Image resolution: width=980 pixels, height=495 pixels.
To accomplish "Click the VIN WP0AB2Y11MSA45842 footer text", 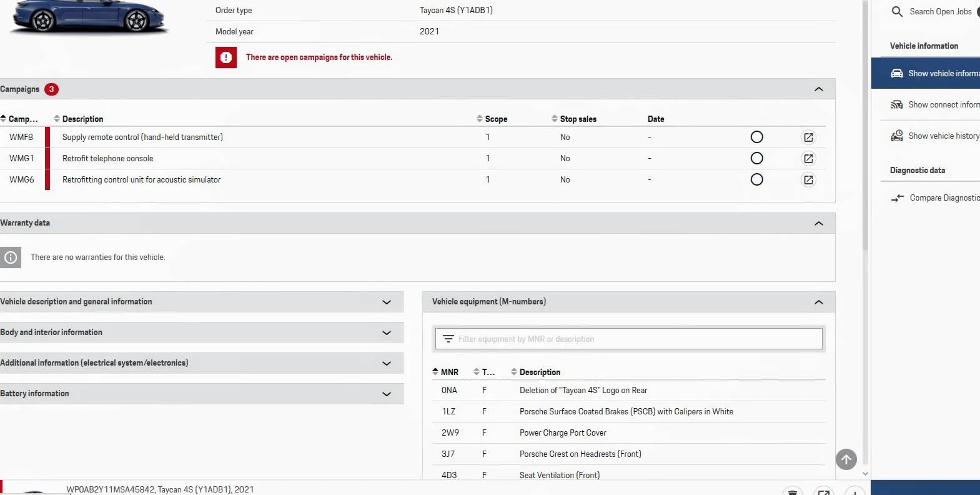I will click(x=111, y=489).
